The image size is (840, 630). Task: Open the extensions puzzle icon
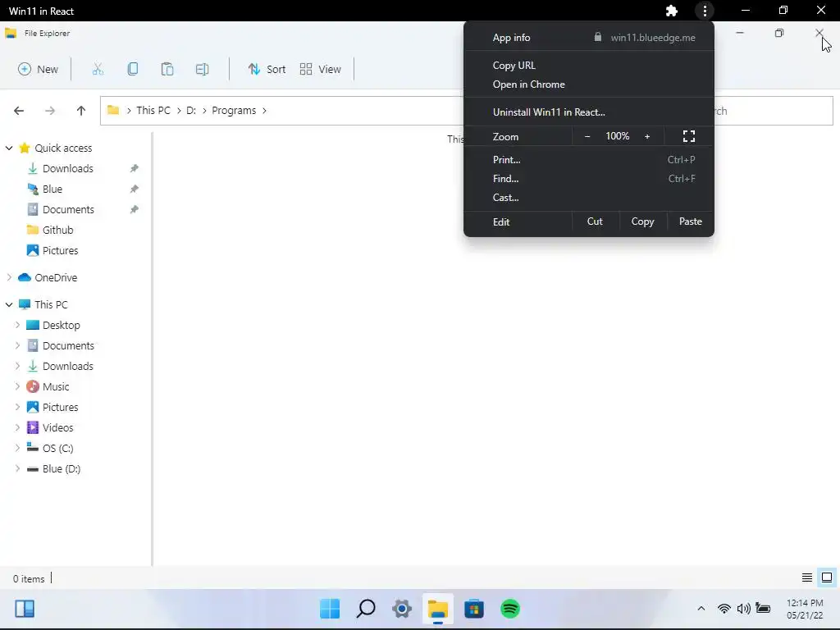(x=671, y=11)
